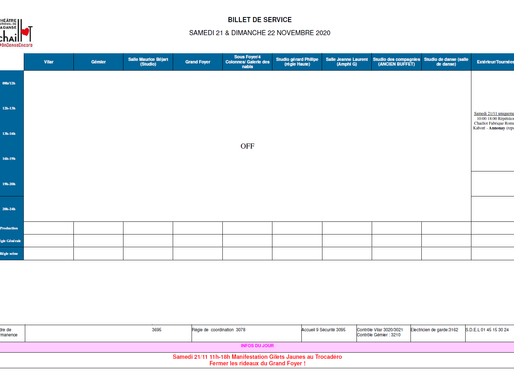Click 'Electricien de garde:3162'

(x=435, y=330)
